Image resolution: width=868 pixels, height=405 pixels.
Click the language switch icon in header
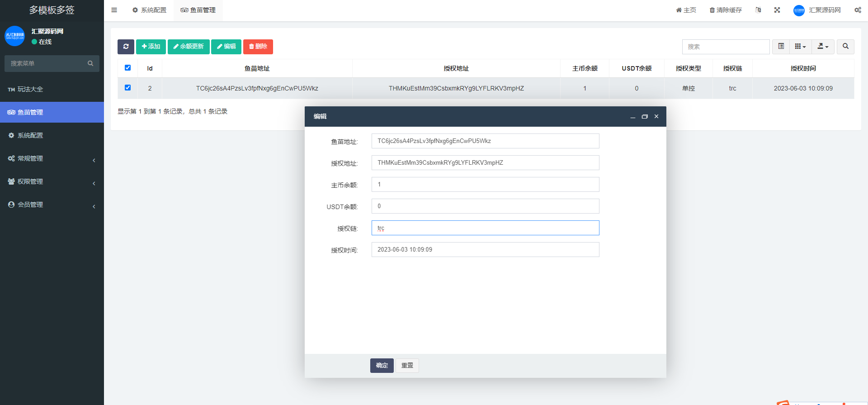(x=758, y=10)
